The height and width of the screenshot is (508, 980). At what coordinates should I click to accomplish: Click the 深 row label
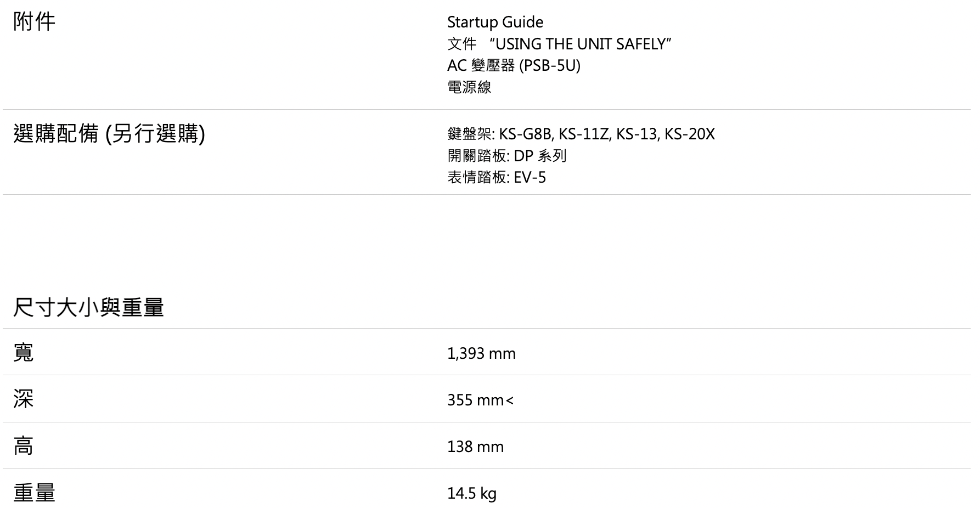pos(24,399)
